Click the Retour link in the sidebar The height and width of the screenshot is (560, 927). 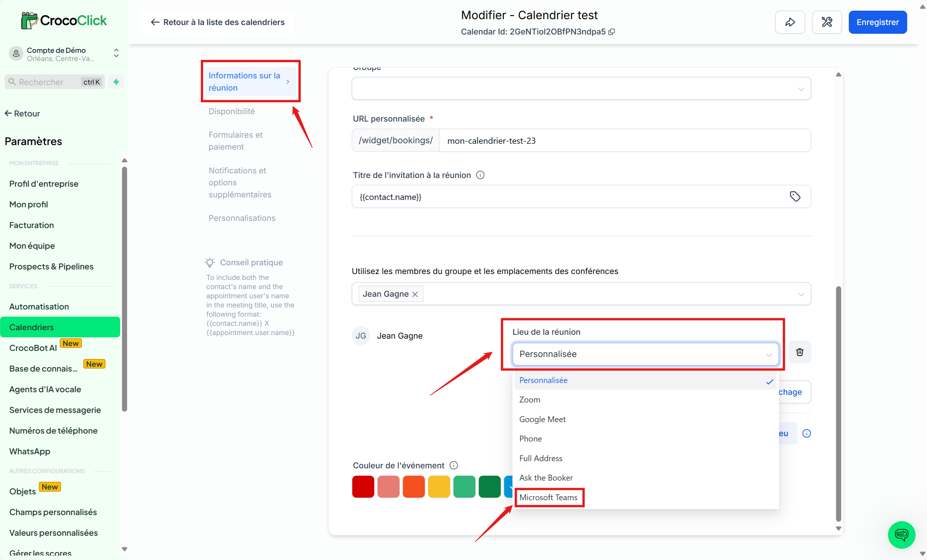point(22,113)
